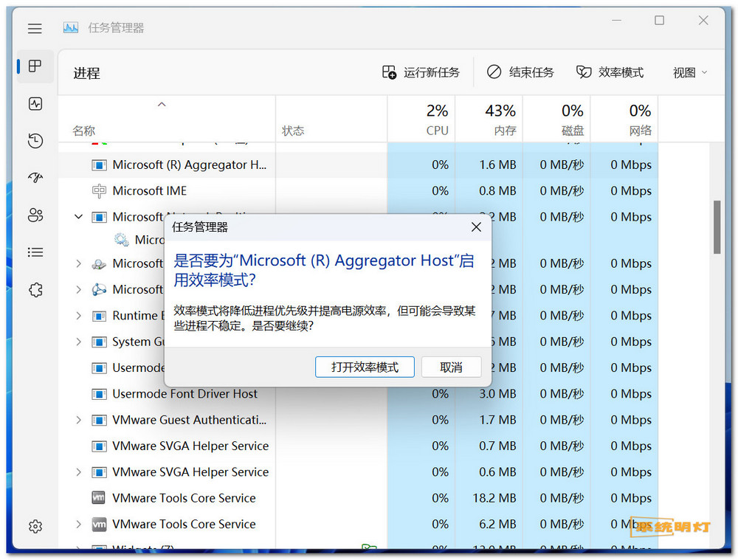
Task: Open Task Manager settings gear
Action: pos(35,526)
